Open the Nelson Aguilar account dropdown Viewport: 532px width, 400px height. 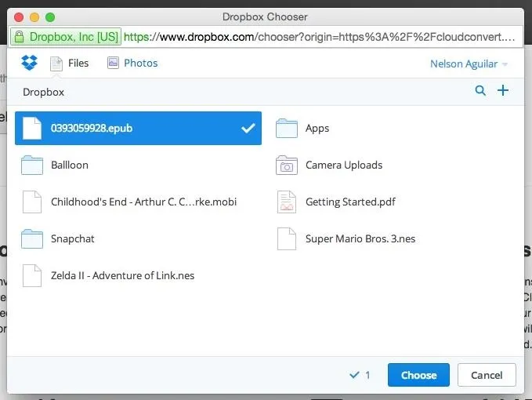(469, 64)
